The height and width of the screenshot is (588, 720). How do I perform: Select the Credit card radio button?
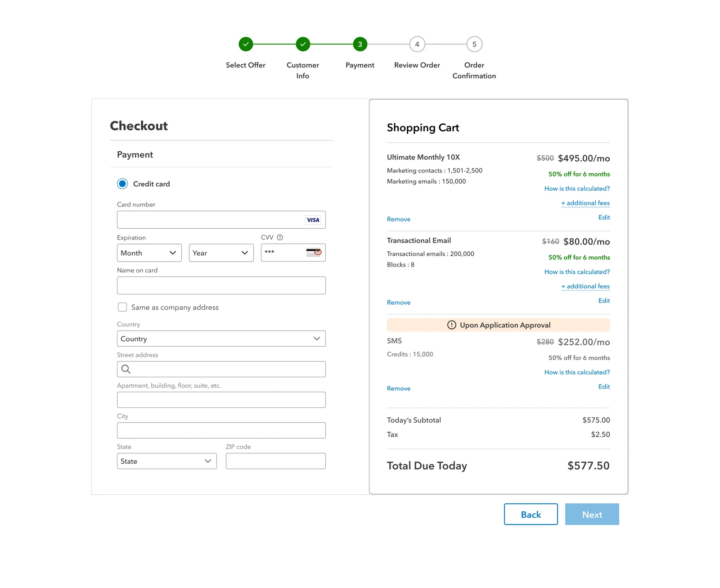point(122,184)
